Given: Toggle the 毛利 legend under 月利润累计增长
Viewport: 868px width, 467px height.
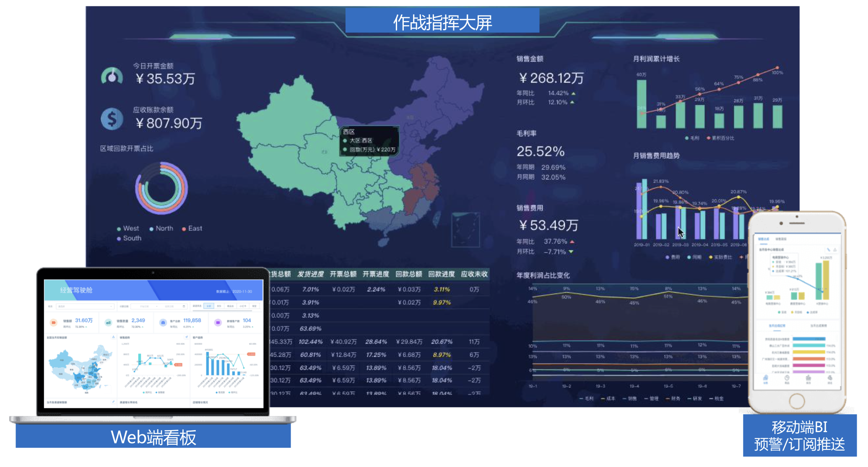Looking at the screenshot, I should [x=692, y=138].
